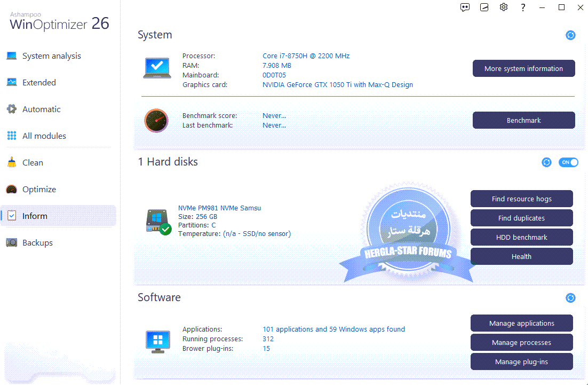Click the System analysis laptop icon

(12, 56)
